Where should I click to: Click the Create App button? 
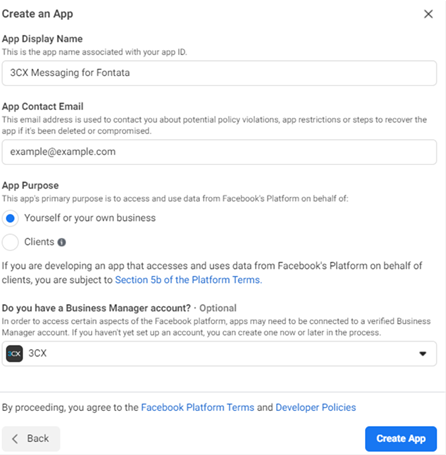click(401, 439)
